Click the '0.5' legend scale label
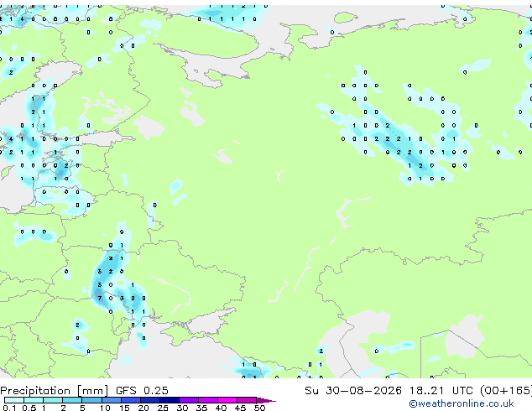The image size is (532, 411). pos(29,408)
